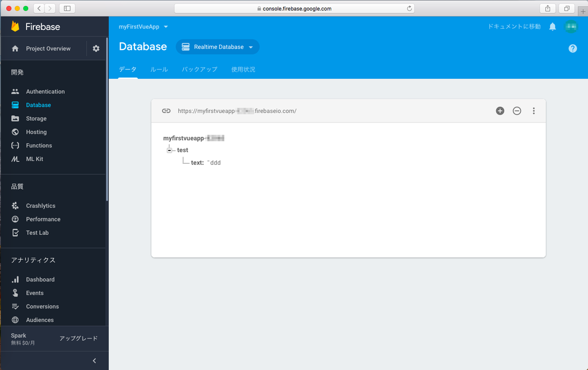This screenshot has height=370, width=588.
Task: Click the Test Lab checklist icon
Action: point(15,233)
